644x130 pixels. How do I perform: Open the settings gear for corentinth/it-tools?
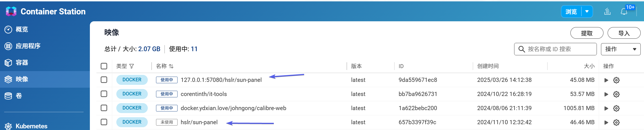pyautogui.click(x=616, y=94)
